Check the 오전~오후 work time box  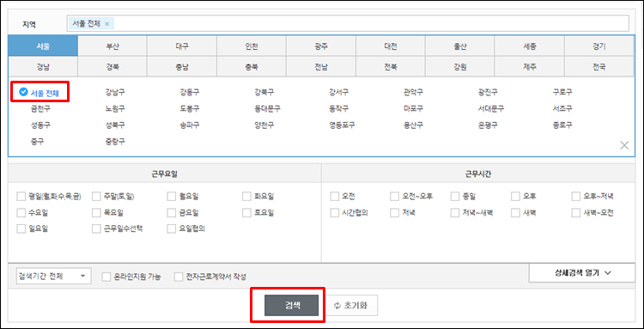395,197
